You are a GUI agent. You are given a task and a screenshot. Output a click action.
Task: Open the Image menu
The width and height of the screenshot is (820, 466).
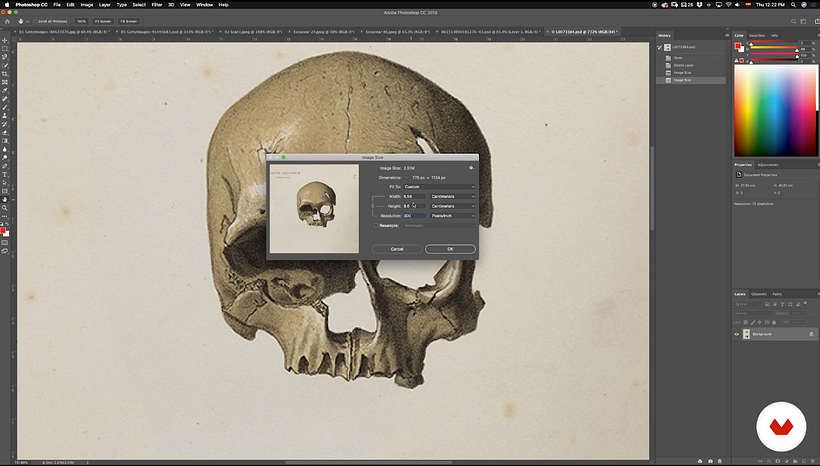[x=87, y=5]
